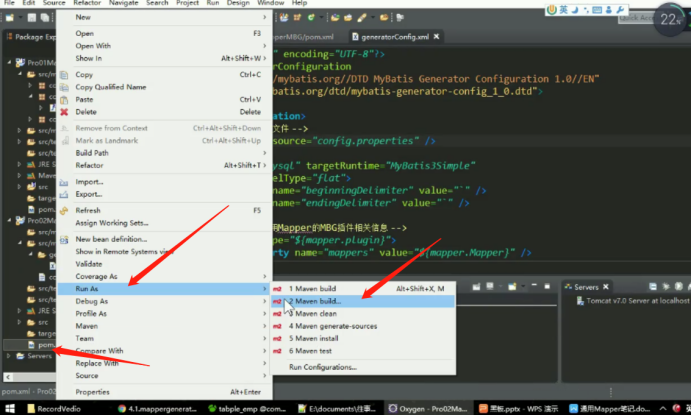Open the Search menu in menu bar

point(157,3)
